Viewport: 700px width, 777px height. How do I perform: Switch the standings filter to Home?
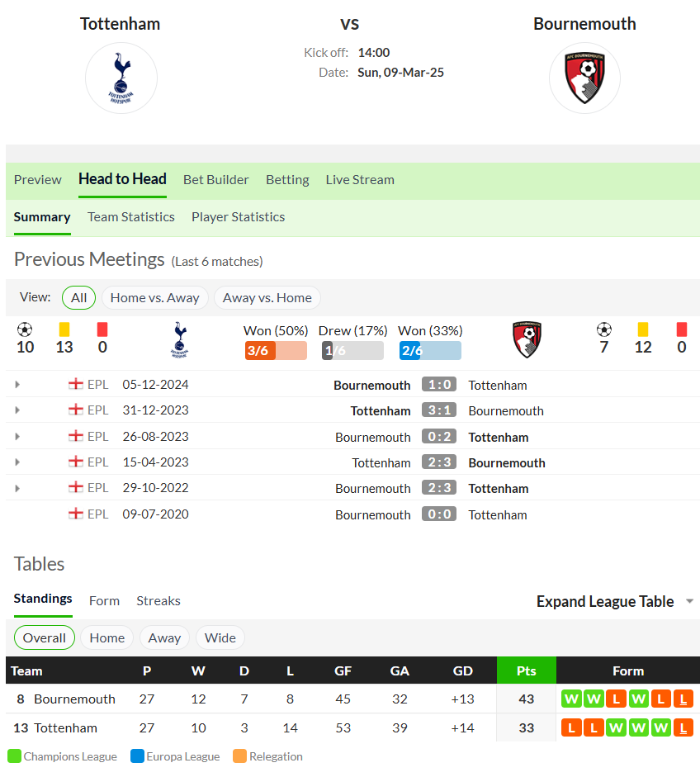[107, 637]
